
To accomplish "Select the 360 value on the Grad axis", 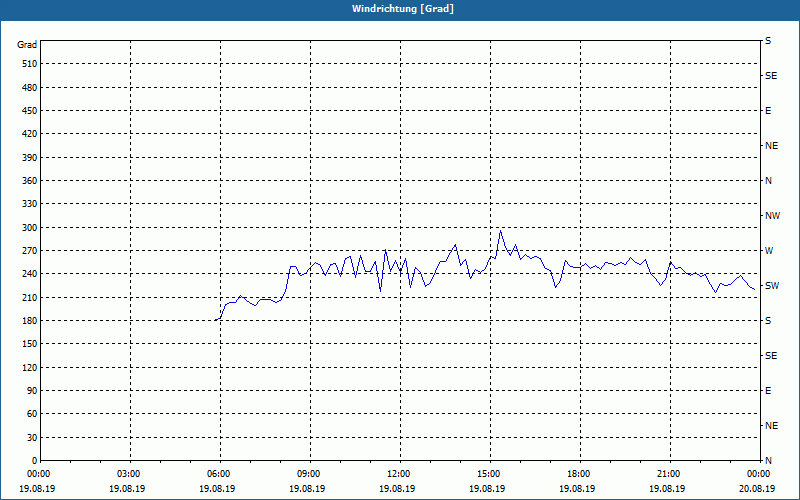I will pyautogui.click(x=30, y=181).
